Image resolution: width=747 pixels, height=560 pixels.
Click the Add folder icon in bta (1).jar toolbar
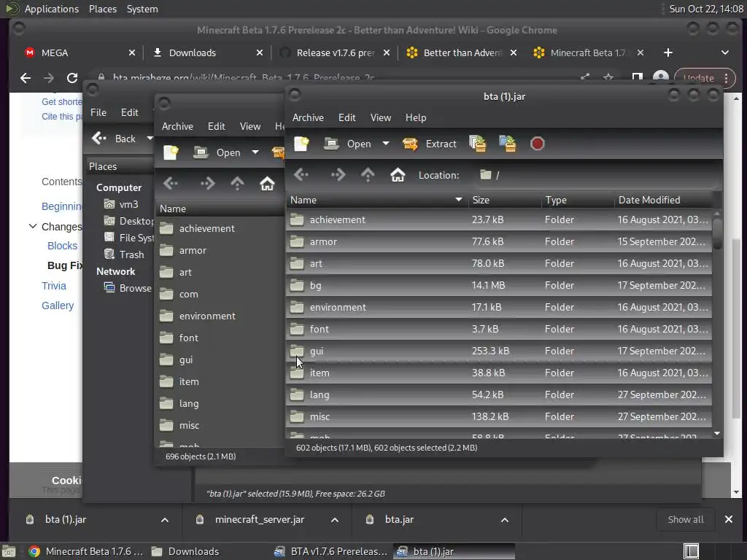pos(508,144)
